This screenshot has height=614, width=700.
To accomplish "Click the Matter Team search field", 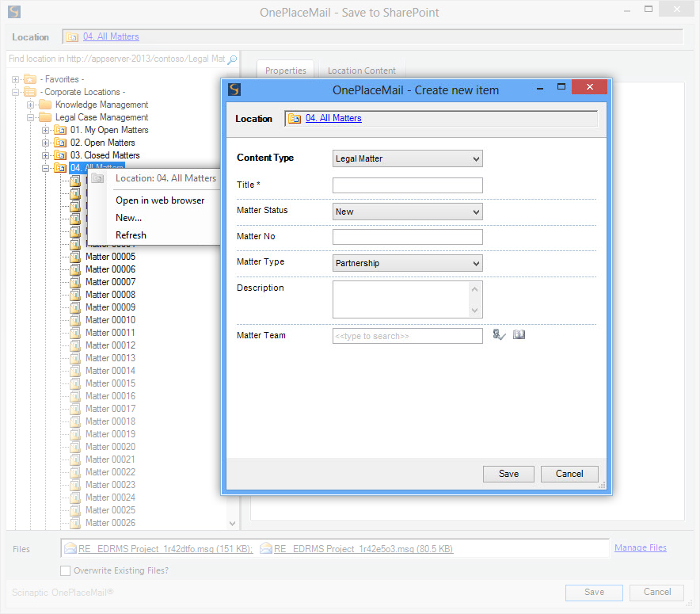I will pos(407,336).
